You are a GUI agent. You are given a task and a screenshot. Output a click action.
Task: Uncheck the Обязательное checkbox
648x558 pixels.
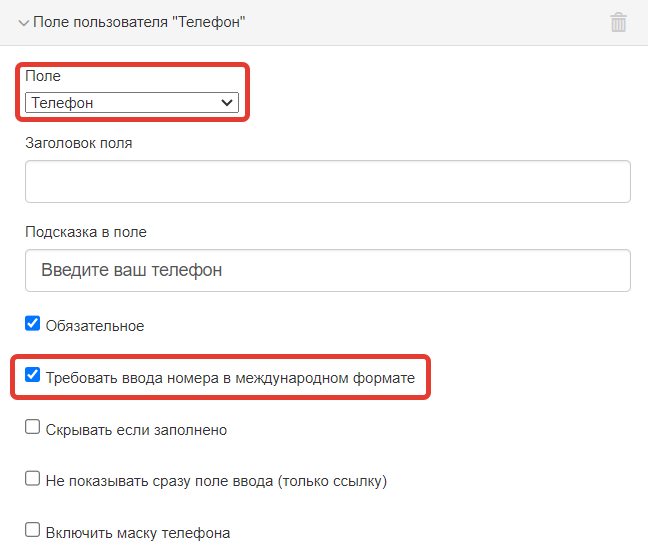[33, 323]
